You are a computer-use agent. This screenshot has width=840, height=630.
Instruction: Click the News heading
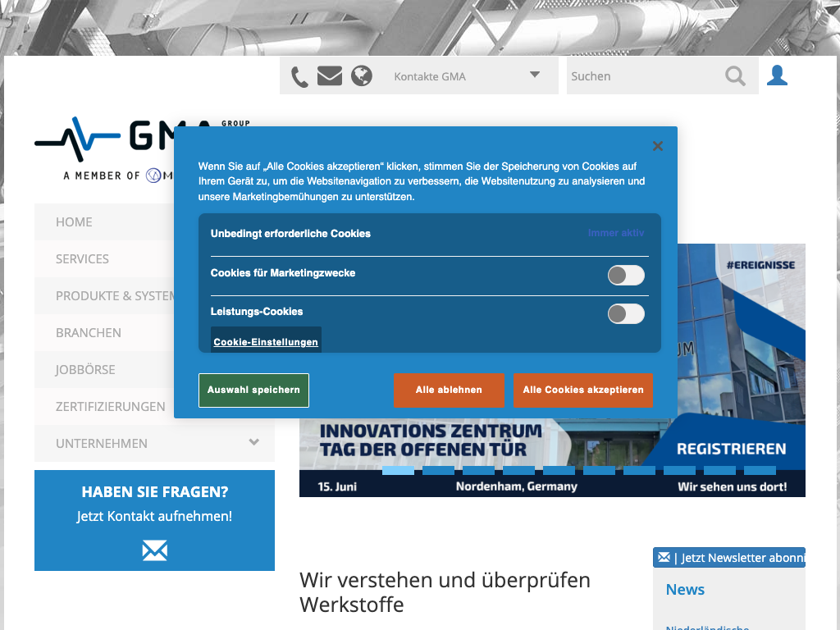pos(685,589)
